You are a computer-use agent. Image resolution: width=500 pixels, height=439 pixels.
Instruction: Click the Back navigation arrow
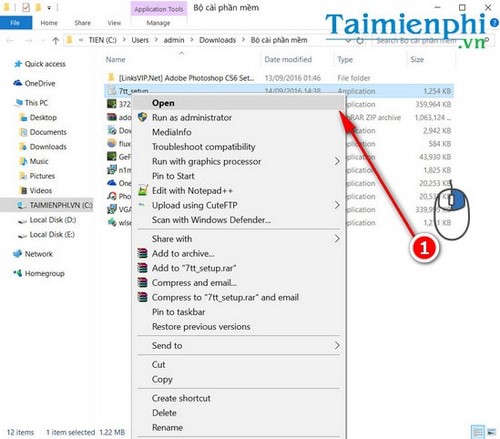[10, 41]
